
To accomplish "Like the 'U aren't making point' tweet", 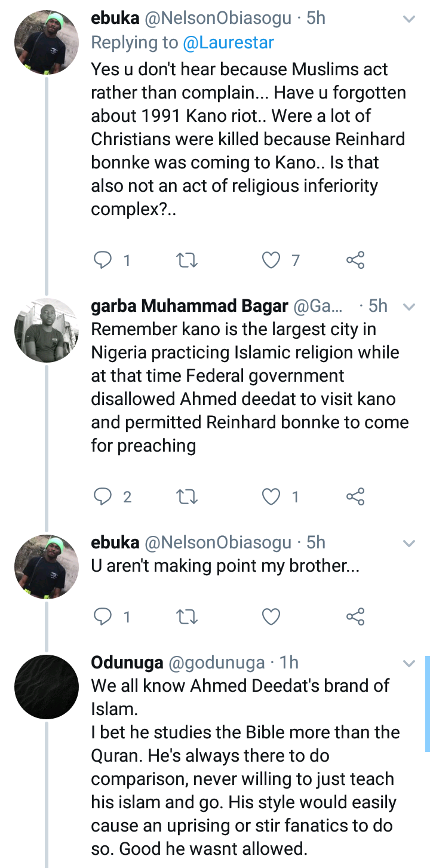I will (272, 617).
